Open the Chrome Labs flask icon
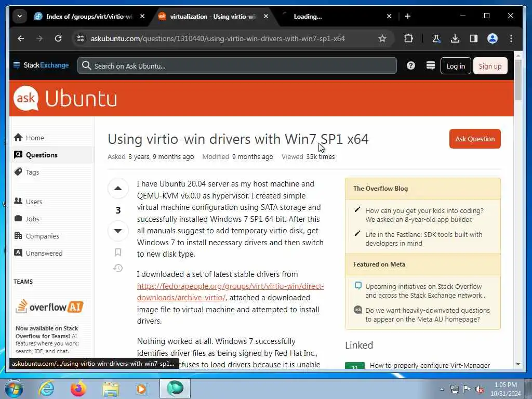 pyautogui.click(x=436, y=38)
